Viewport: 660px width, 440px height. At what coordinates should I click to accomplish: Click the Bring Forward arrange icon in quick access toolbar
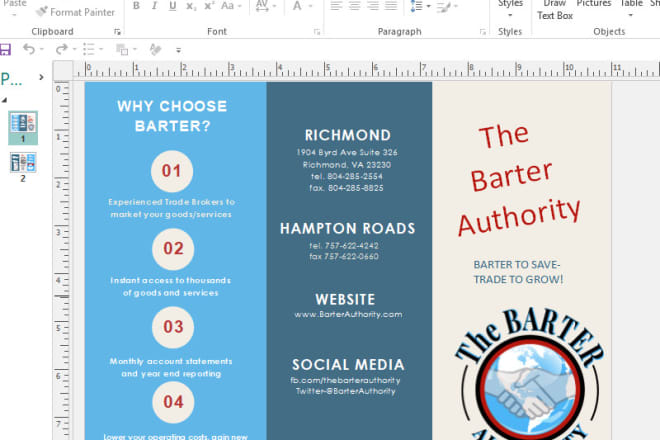tap(122, 49)
